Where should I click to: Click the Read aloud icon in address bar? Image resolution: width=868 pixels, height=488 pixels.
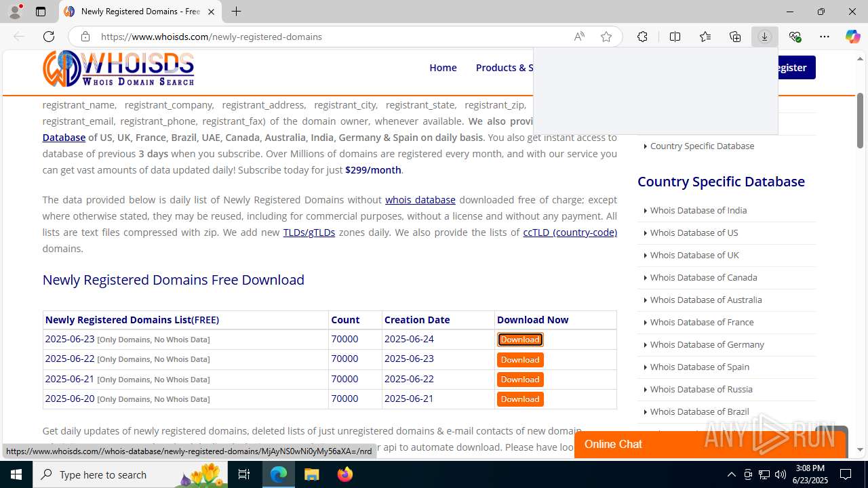click(579, 37)
